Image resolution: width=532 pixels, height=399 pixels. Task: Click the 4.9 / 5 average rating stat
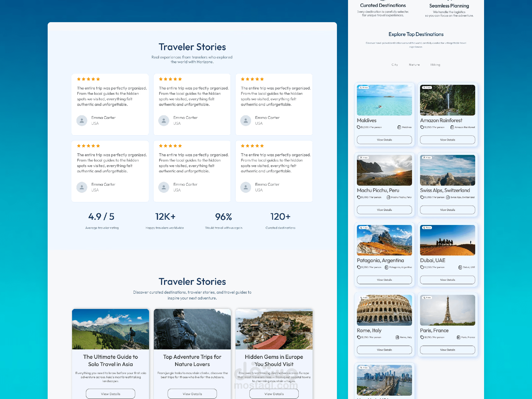click(x=101, y=217)
